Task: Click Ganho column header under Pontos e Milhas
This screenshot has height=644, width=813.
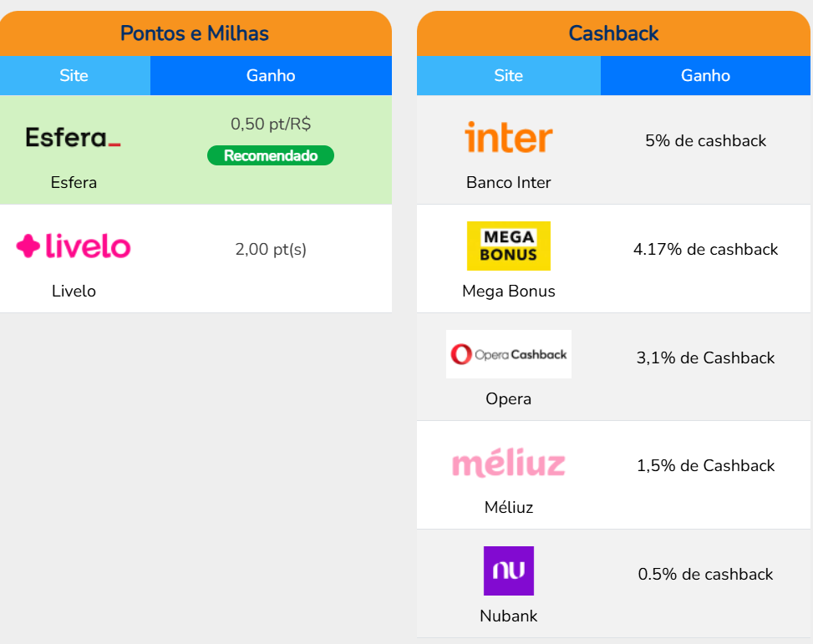Action: [271, 75]
